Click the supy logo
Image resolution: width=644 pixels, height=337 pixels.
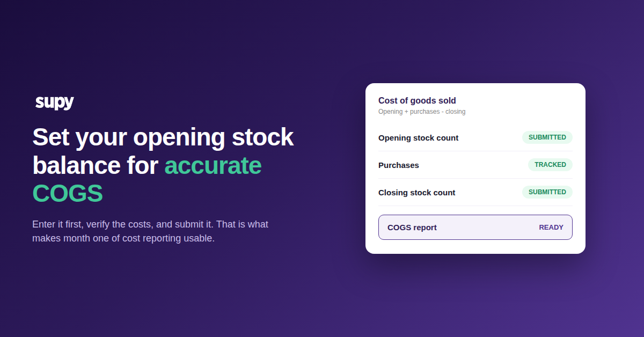click(55, 102)
